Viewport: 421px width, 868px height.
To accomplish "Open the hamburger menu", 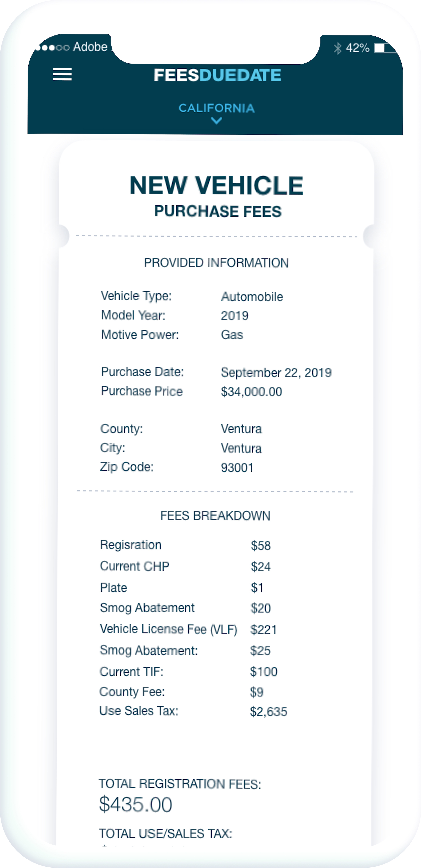I will click(x=62, y=75).
